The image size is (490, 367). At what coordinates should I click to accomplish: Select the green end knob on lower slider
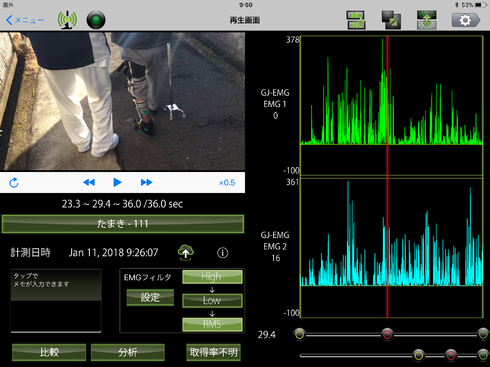pyautogui.click(x=483, y=355)
